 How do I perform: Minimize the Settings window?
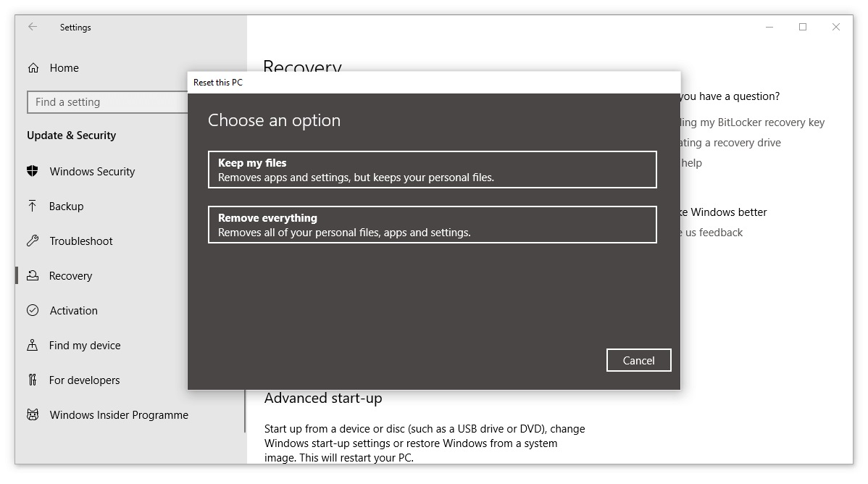click(x=769, y=27)
